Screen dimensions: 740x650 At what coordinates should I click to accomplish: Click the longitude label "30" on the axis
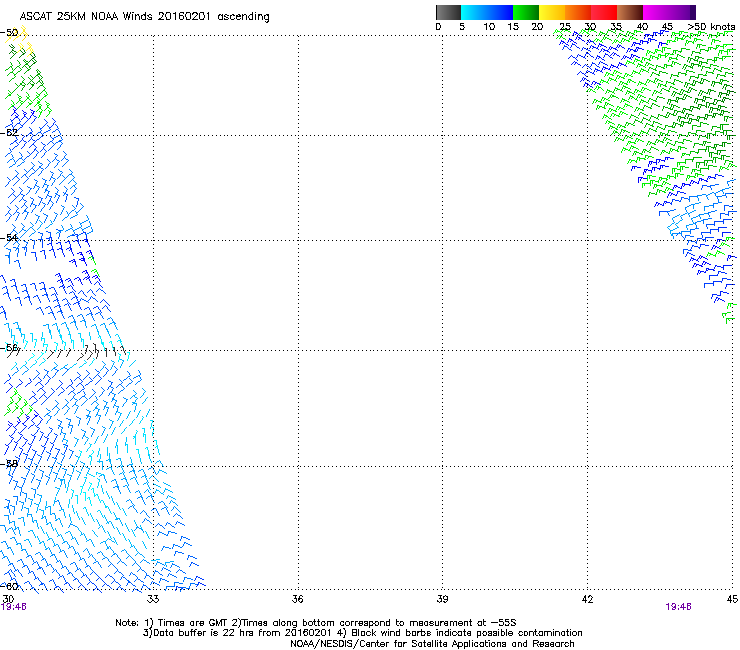pos(8,599)
